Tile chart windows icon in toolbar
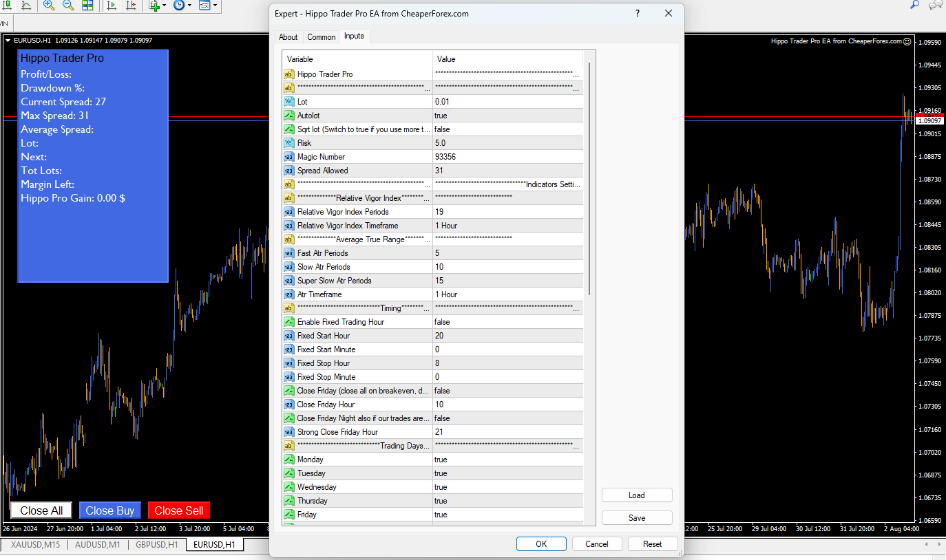Screen dimensions: 946x560 point(87,6)
